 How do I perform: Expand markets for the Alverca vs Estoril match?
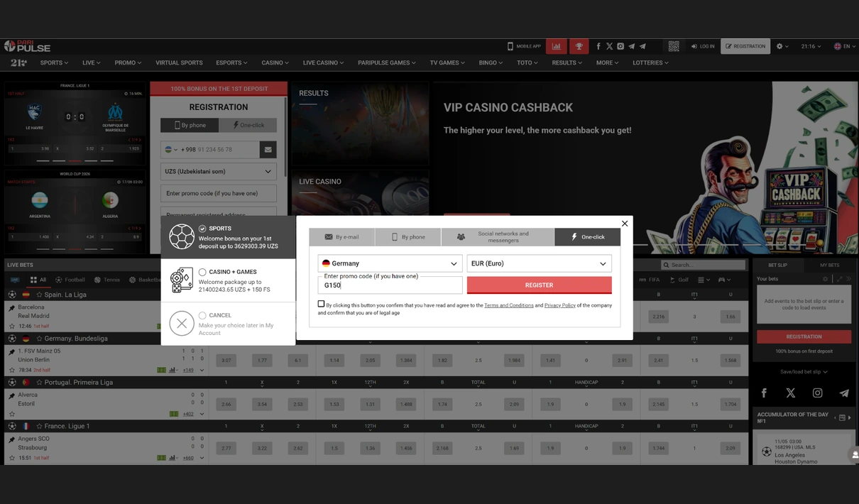202,414
